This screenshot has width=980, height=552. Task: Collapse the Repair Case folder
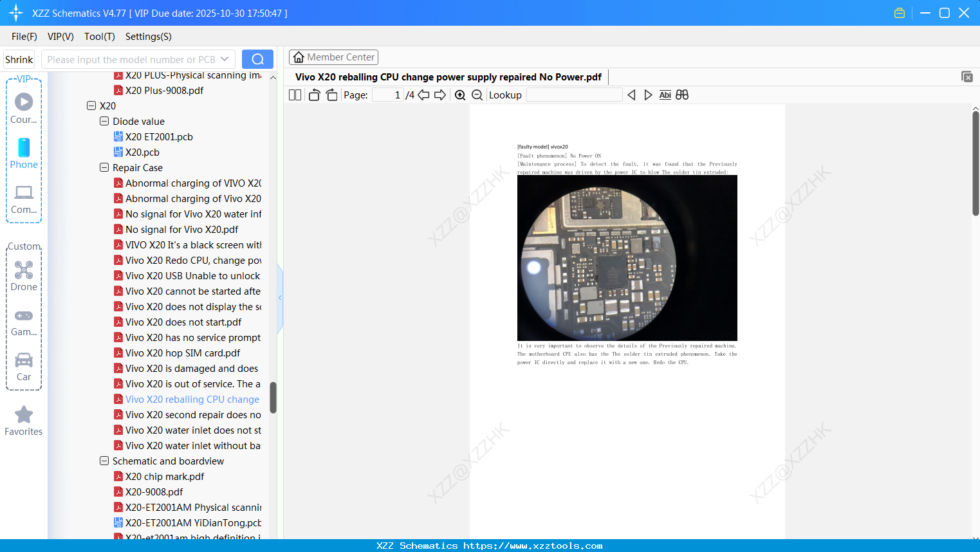pyautogui.click(x=104, y=167)
